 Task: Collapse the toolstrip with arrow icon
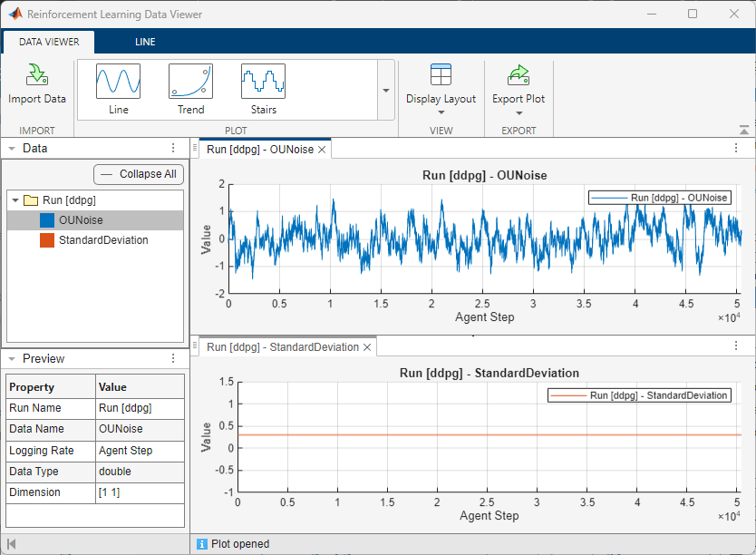pyautogui.click(x=744, y=130)
